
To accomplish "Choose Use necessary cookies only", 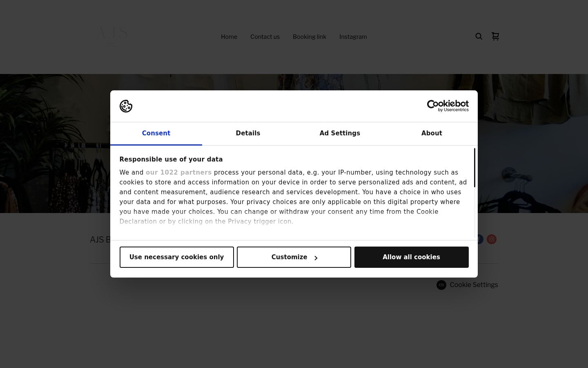I will (x=177, y=257).
